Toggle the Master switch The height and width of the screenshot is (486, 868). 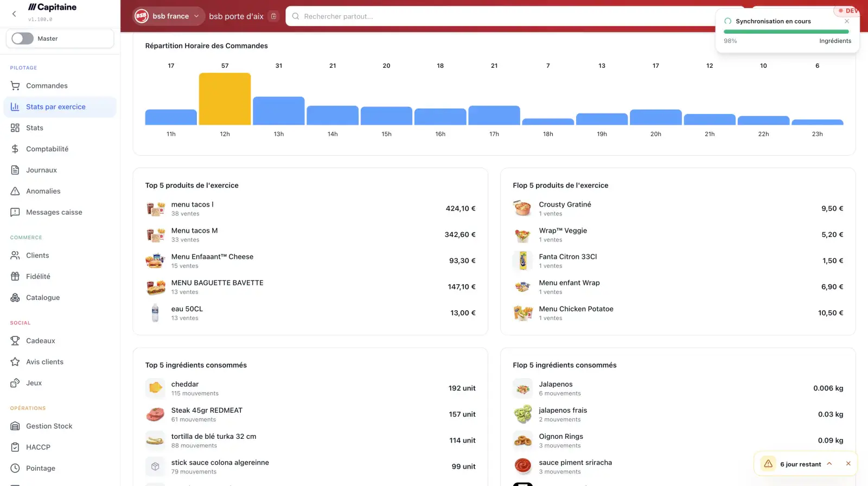pyautogui.click(x=22, y=39)
